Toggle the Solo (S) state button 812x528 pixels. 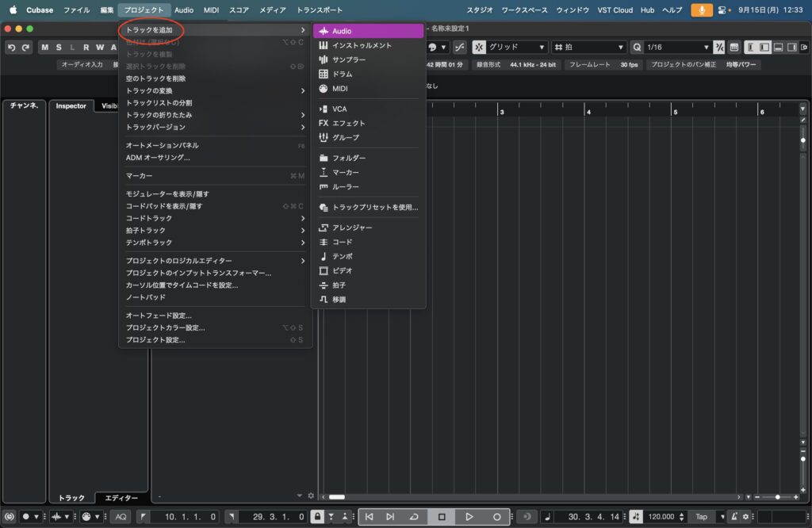point(59,48)
